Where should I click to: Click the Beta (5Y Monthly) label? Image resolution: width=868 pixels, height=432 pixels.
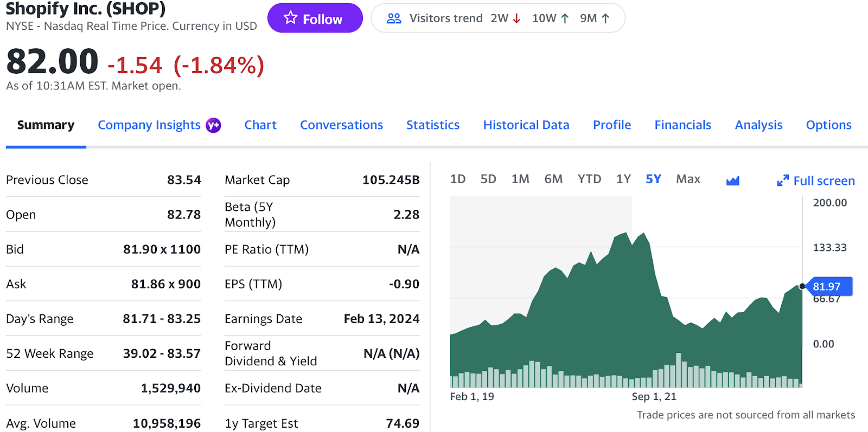tap(250, 215)
